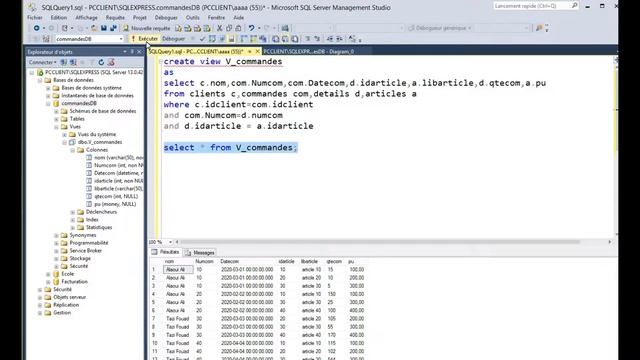This screenshot has width=640, height=360.
Task: Click the 'Alaoui Ali' cell in row 1
Action: point(178,270)
